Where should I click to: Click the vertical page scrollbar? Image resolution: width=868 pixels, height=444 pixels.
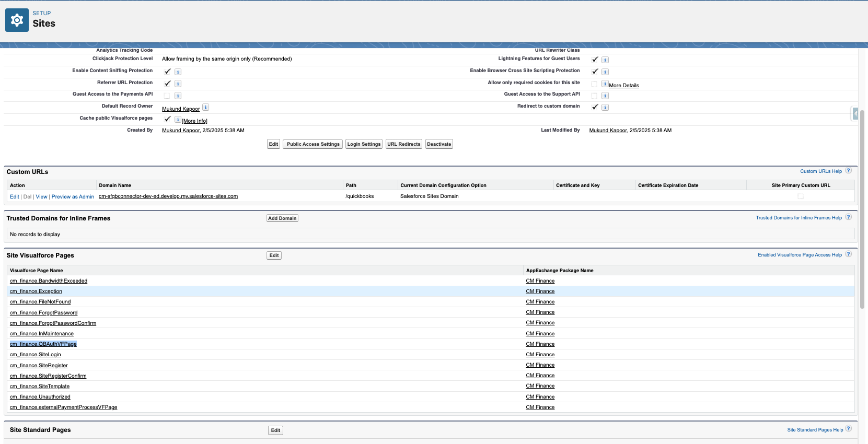tap(863, 209)
